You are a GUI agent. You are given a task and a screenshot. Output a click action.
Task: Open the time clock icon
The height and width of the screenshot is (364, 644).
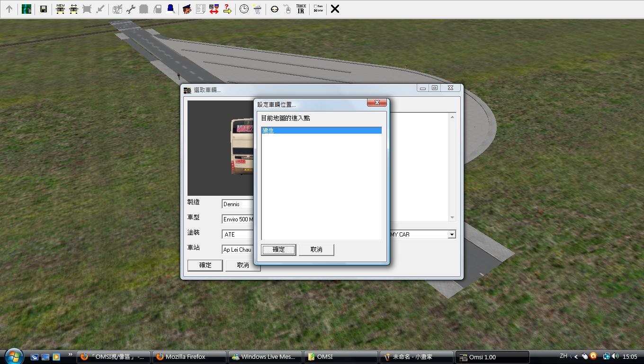click(x=244, y=9)
